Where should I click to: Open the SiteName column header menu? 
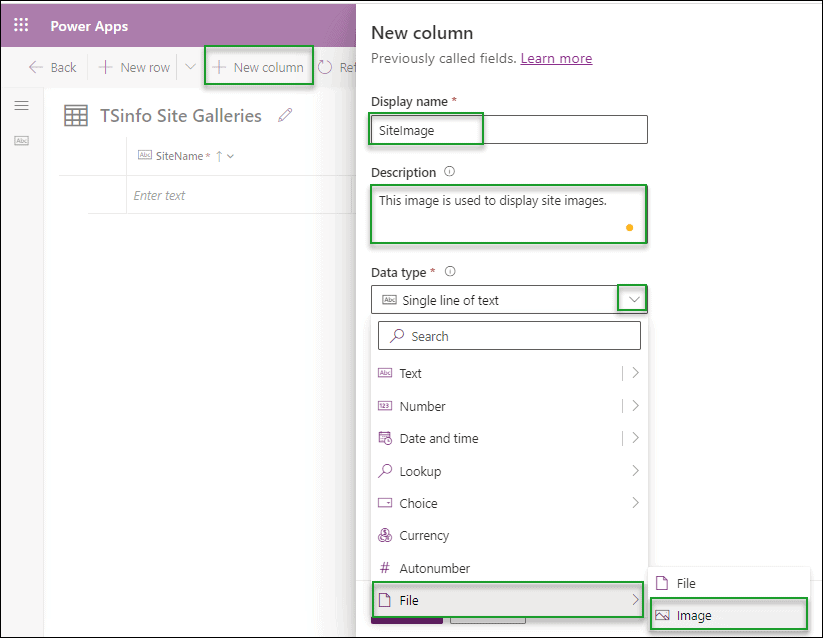pyautogui.click(x=230, y=156)
